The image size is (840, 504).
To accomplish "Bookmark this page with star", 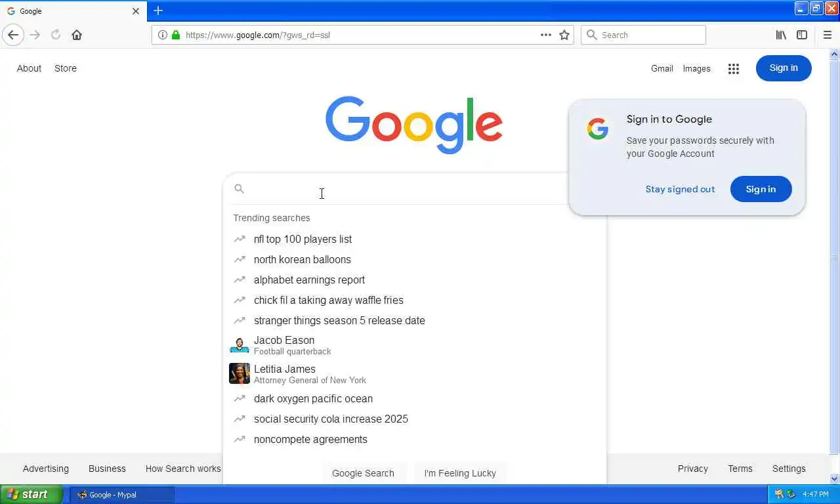I will coord(564,35).
